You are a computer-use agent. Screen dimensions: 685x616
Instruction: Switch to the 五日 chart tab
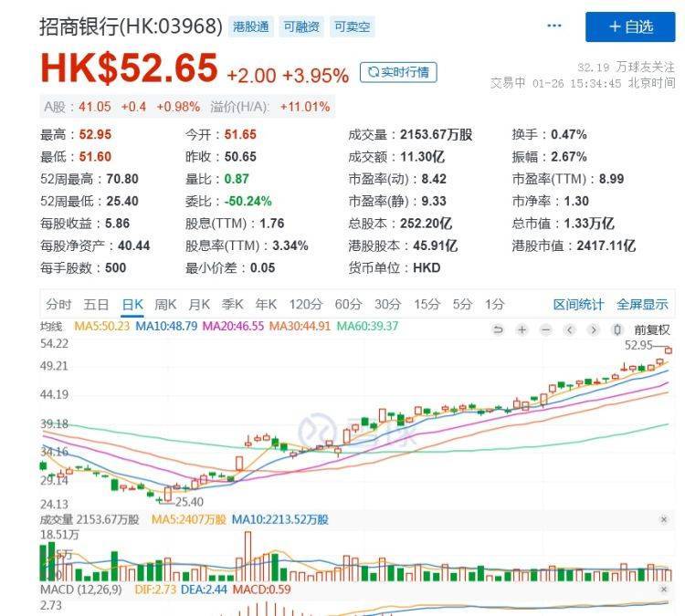96,304
